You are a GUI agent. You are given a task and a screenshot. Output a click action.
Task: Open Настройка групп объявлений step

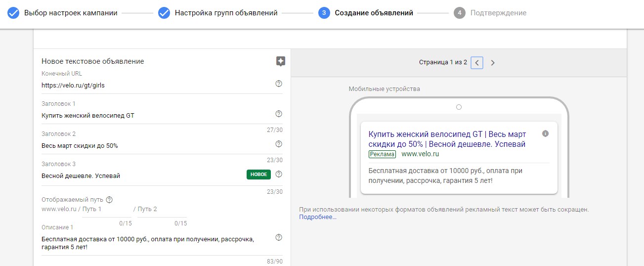(226, 13)
